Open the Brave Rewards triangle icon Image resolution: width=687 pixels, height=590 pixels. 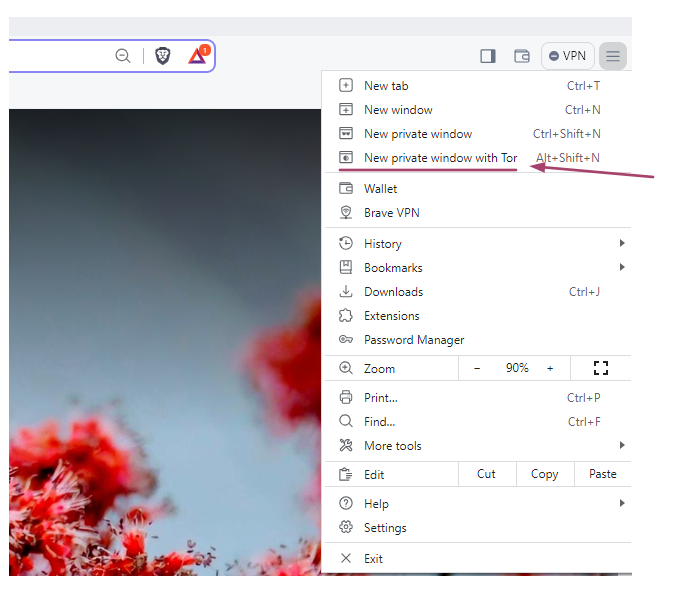197,56
